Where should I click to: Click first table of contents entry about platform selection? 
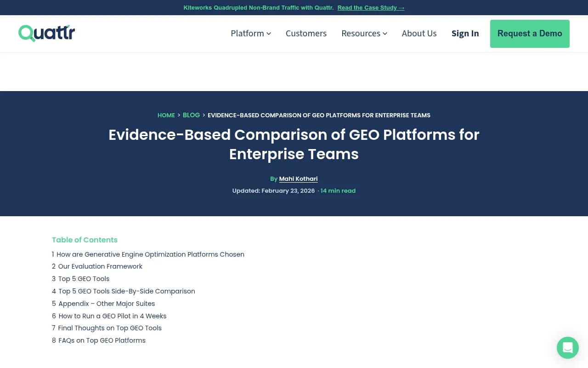[152, 254]
